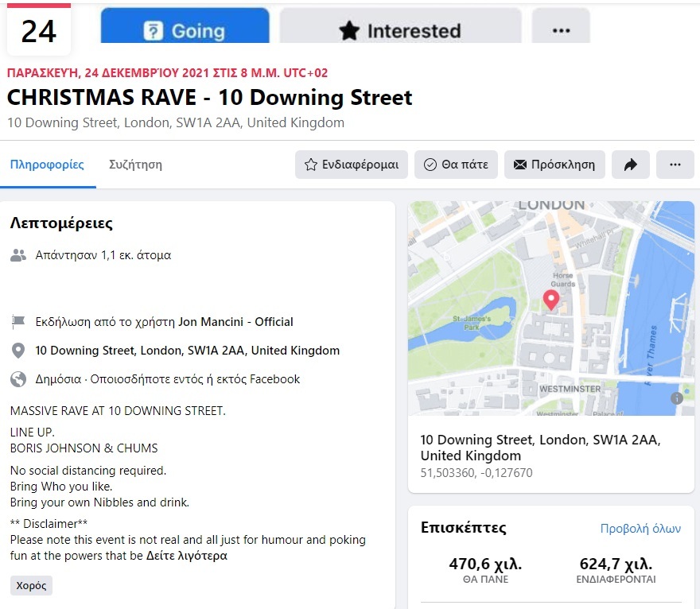Open the three-dot more options menu
The image size is (700, 609).
(x=675, y=165)
